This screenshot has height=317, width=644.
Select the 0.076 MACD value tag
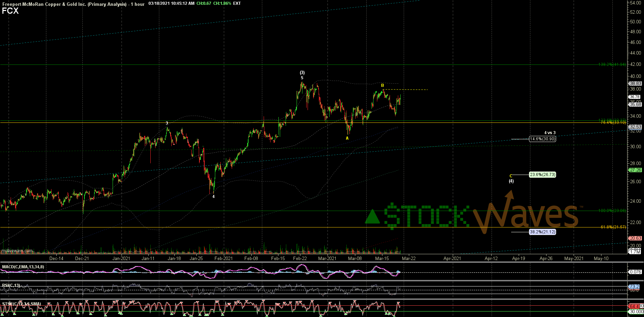click(x=635, y=272)
